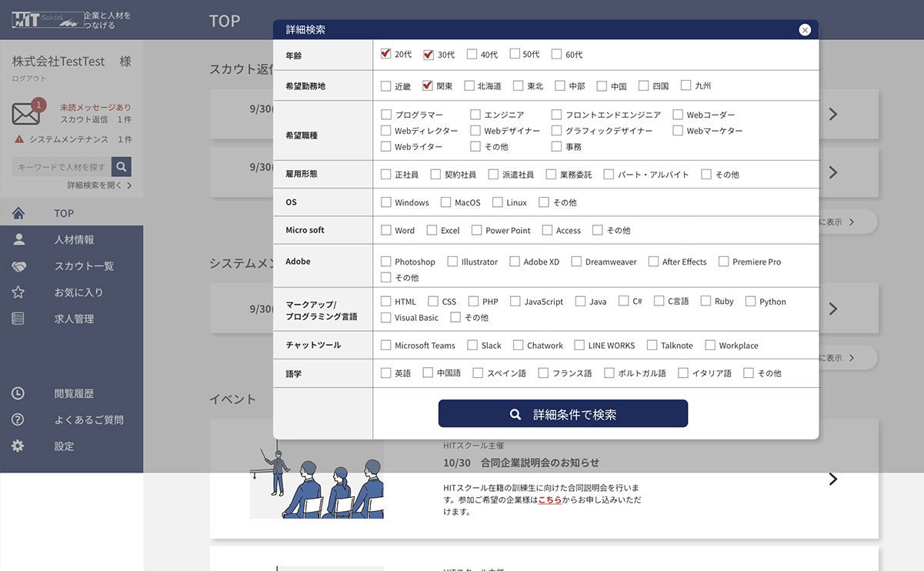Check the プログラマー job type checkbox
The height and width of the screenshot is (571, 924).
tap(386, 115)
